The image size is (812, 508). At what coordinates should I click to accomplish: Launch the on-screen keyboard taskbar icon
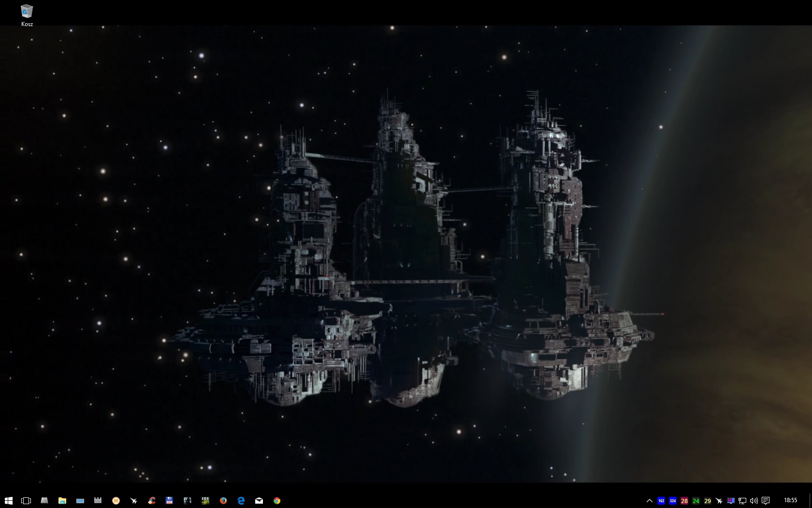click(x=80, y=501)
